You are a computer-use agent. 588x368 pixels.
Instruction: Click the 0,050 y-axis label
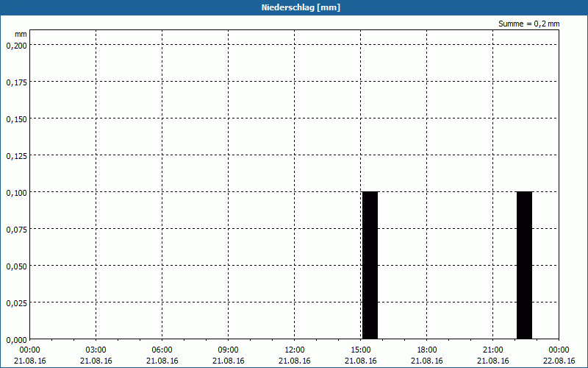(x=16, y=266)
